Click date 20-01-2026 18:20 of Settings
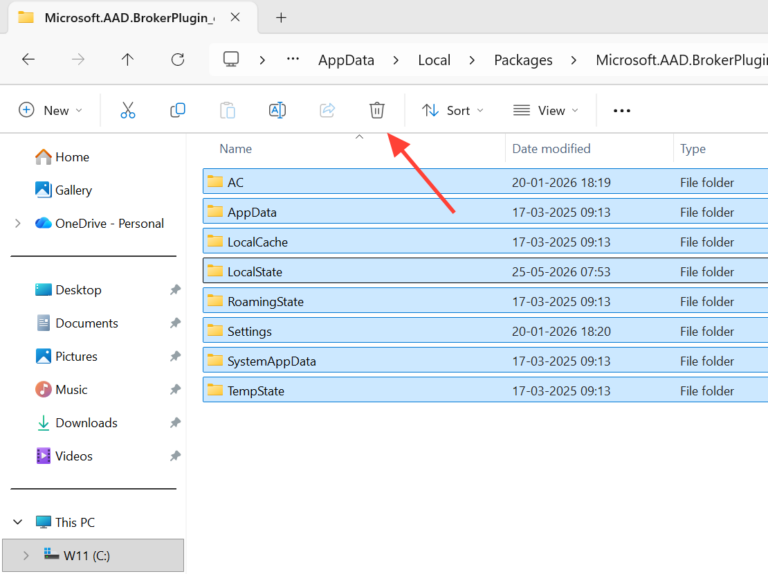 (561, 331)
